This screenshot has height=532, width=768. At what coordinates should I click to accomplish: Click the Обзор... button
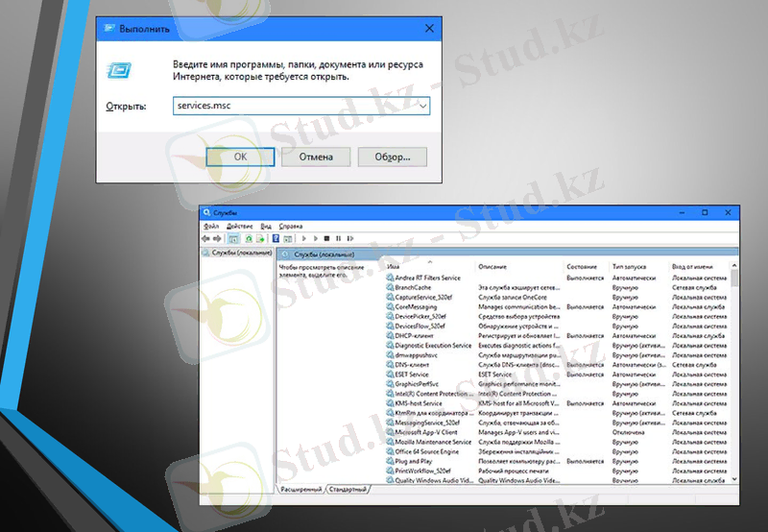[392, 156]
